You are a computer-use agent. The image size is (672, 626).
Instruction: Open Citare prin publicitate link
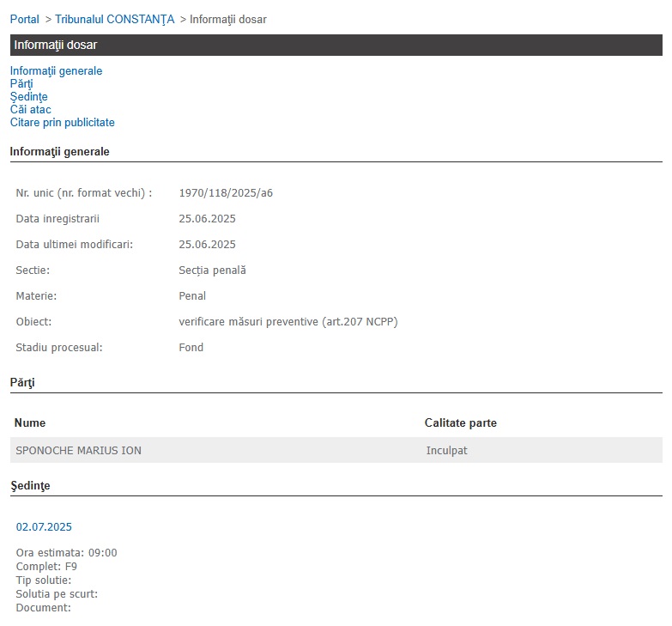pos(62,122)
